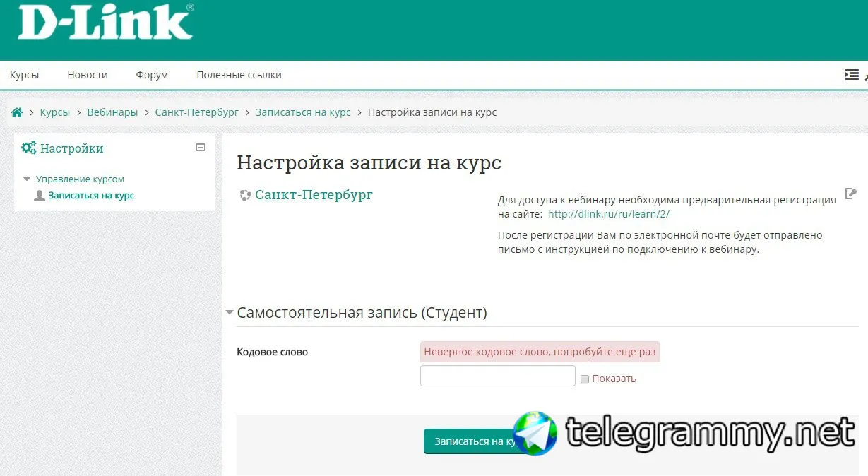The width and height of the screenshot is (868, 476).
Task: Click the course icon beside Санкт-Петербург heading
Action: pos(245,196)
